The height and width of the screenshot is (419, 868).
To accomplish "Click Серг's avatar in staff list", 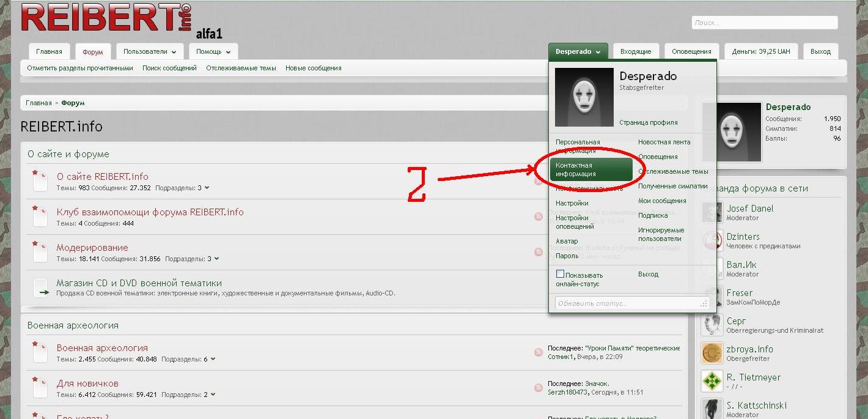I will click(712, 325).
